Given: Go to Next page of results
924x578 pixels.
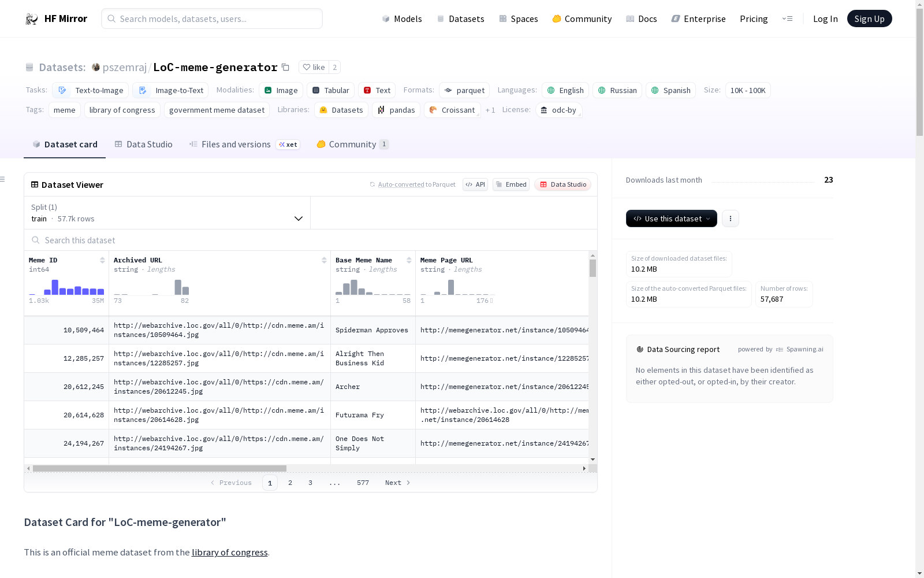Looking at the screenshot, I should (x=398, y=483).
